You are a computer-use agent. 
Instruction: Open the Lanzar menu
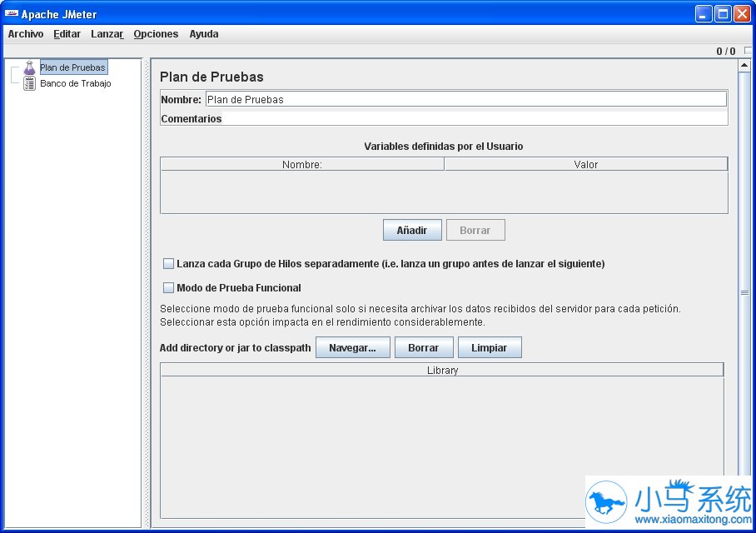tap(107, 34)
